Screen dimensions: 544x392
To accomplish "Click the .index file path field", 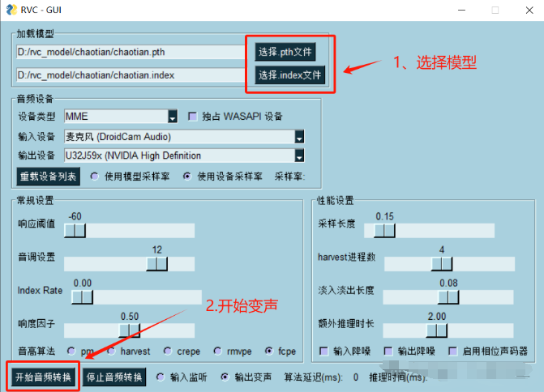I will click(x=131, y=75).
